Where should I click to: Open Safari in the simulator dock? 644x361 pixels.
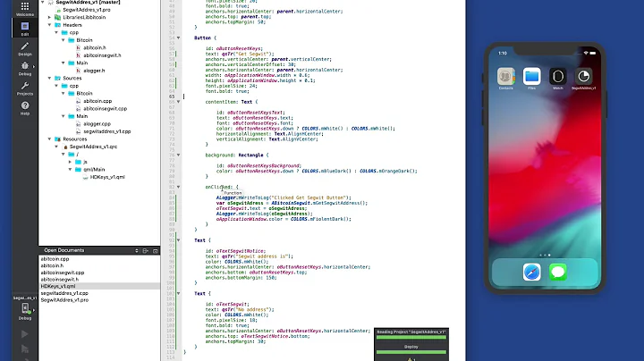coord(531,273)
